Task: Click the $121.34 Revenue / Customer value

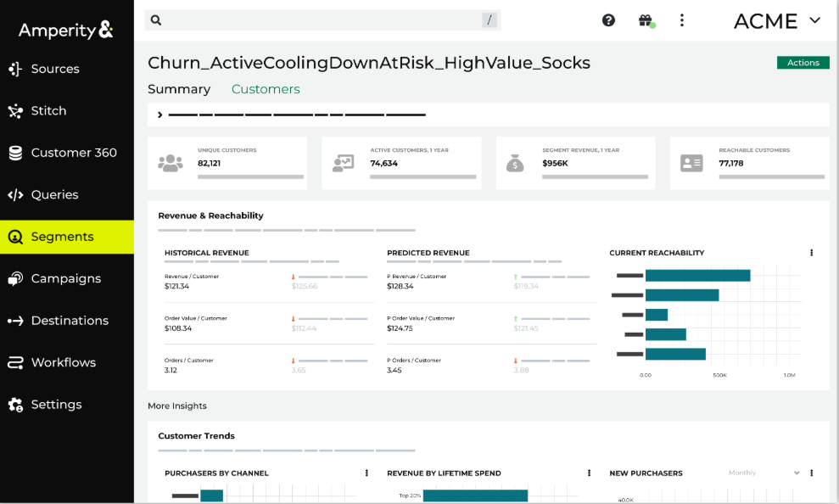Action: pos(176,286)
